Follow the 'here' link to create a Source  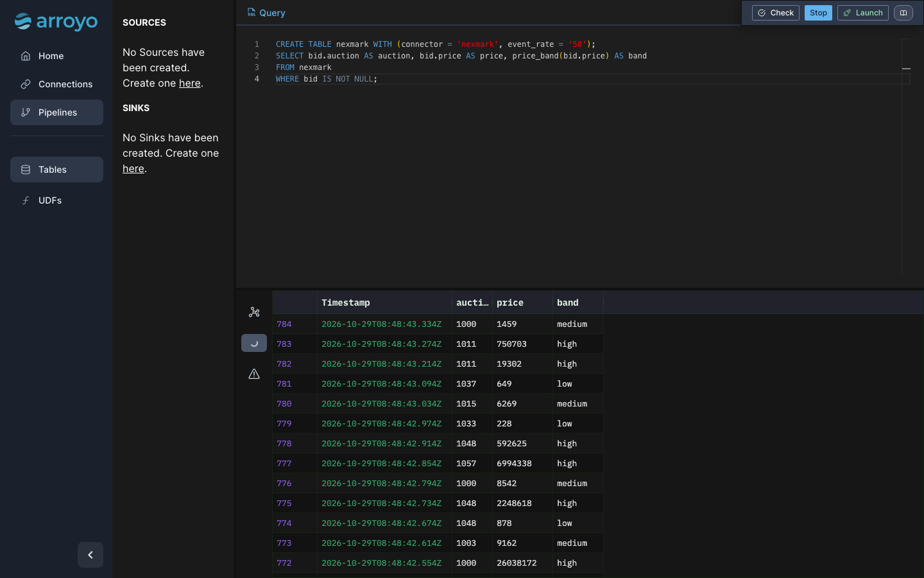[189, 83]
